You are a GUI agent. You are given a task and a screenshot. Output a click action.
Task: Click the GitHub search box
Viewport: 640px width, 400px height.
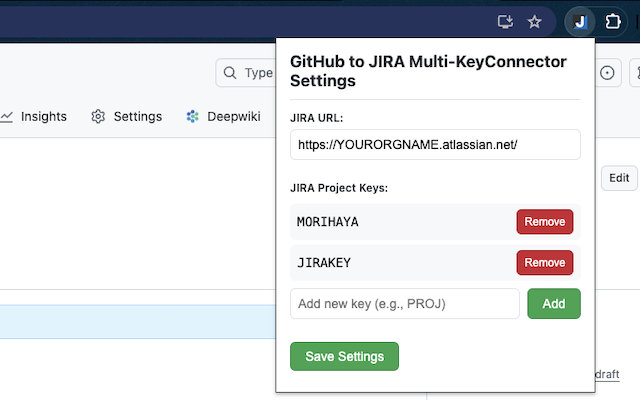pos(246,73)
